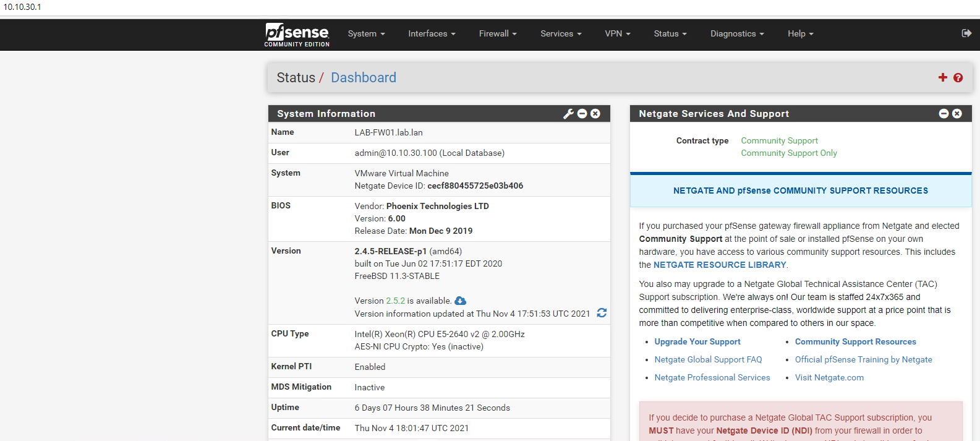Select the VPN menu item
Viewport: 980px width, 441px height.
point(617,34)
